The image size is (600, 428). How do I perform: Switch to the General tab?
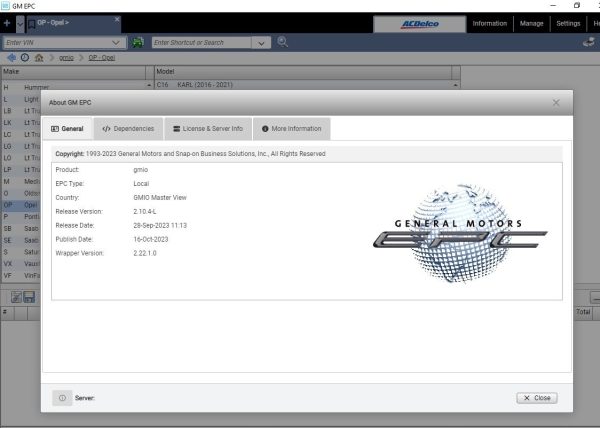pos(67,129)
